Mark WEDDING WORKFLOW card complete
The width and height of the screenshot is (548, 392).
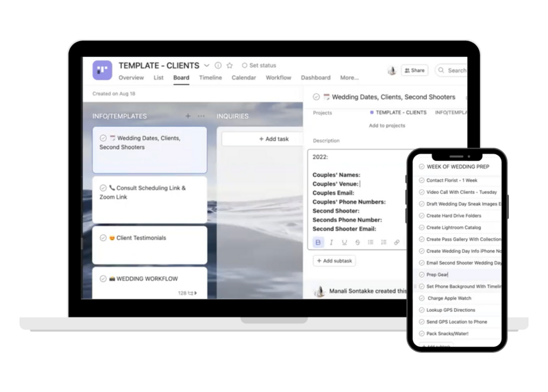103,279
